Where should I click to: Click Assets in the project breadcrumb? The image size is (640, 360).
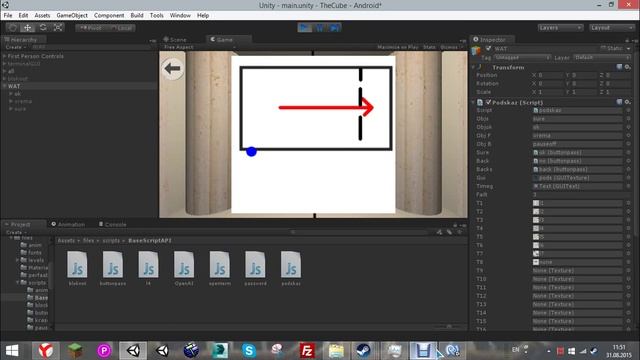coord(66,241)
